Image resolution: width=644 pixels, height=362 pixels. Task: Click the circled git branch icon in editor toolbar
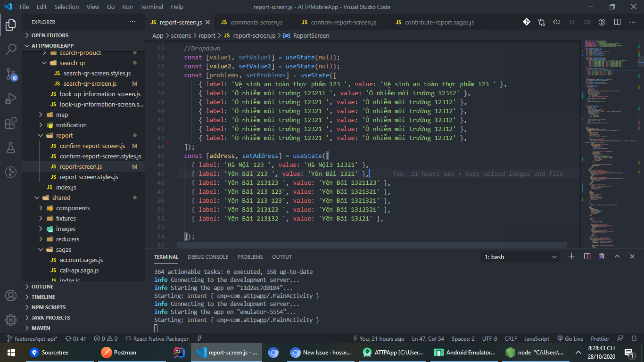[602, 22]
